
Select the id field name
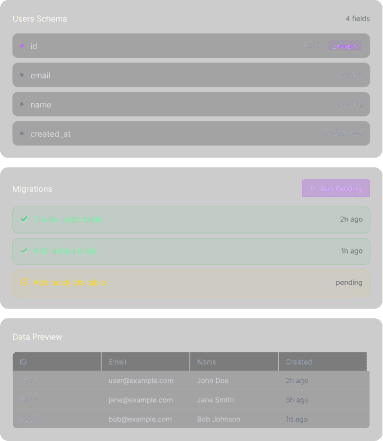point(34,46)
